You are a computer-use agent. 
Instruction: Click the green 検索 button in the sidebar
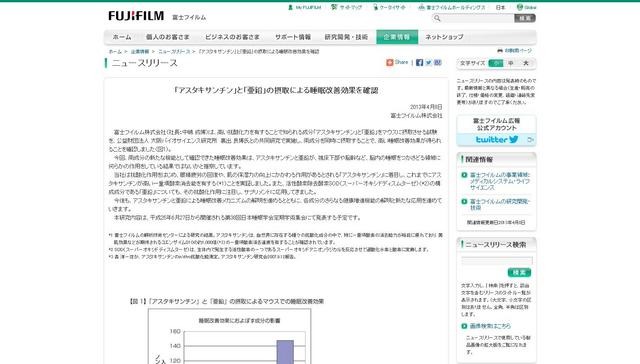[x=519, y=272]
